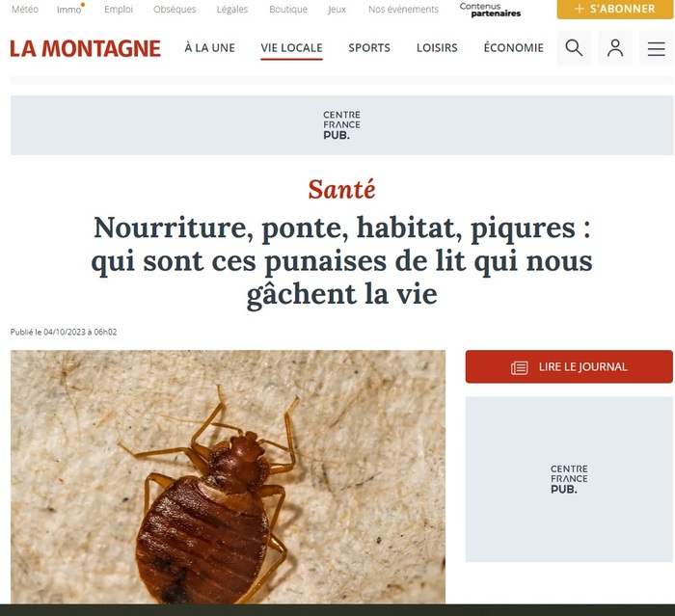Viewport: 675px width, 616px height.
Task: Open the Loisirs section
Action: [437, 48]
